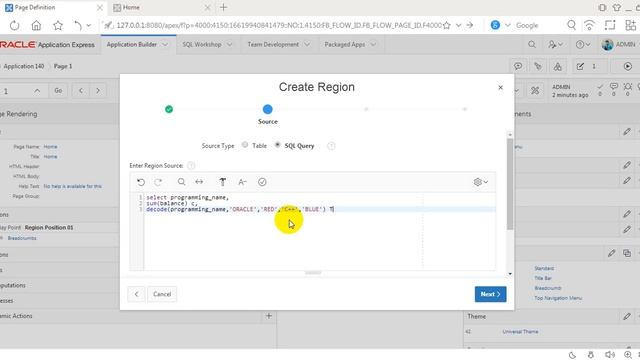Open Find in the region source editor
Image resolution: width=640 pixels, height=360 pixels.
click(182, 182)
